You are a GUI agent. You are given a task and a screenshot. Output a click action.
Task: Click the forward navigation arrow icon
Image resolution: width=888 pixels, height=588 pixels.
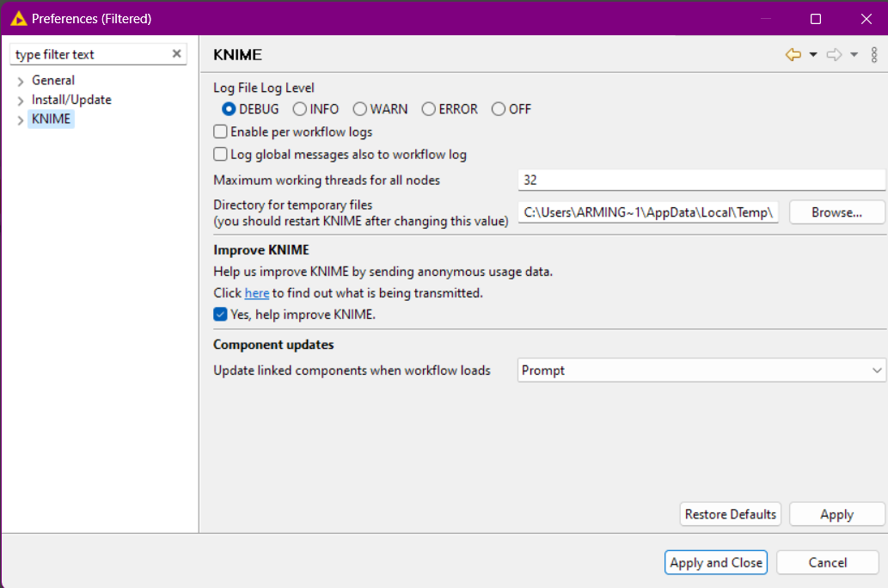click(x=834, y=54)
